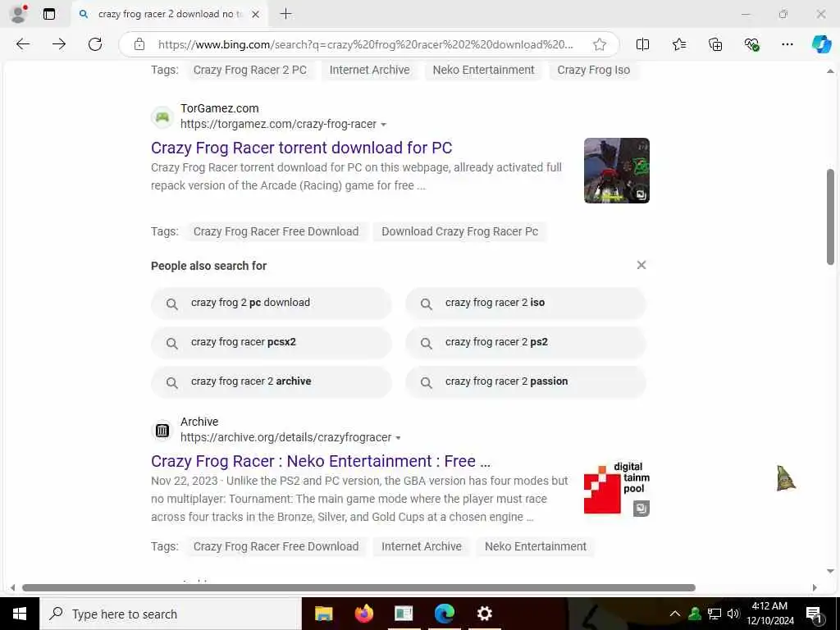
Task: Search for crazy frog racer 2 archive
Action: (271, 382)
